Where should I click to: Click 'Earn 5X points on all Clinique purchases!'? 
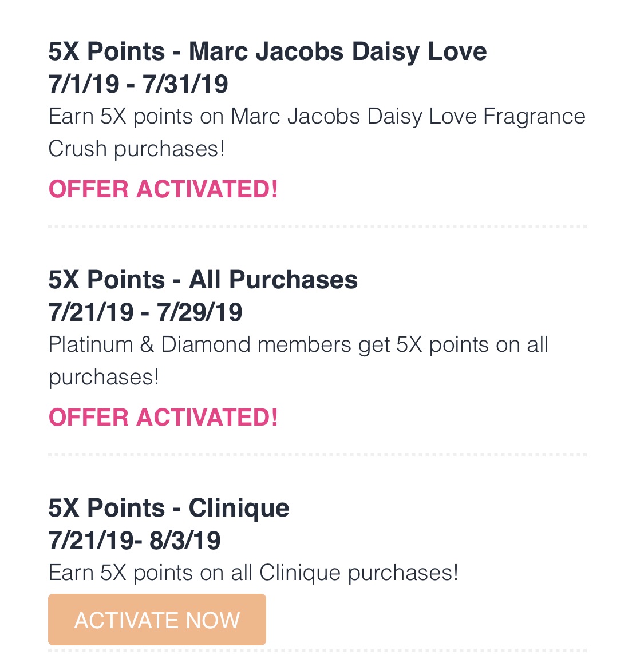click(253, 573)
